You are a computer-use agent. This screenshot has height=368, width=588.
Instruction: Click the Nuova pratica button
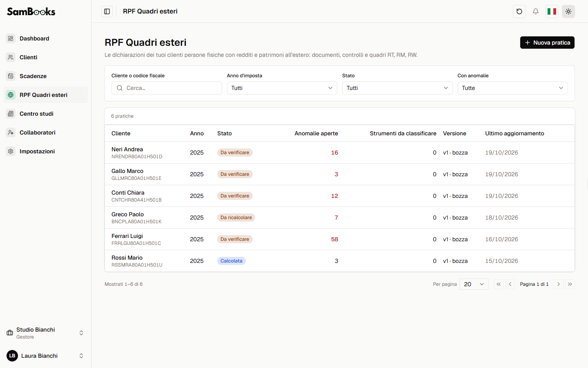coord(547,43)
